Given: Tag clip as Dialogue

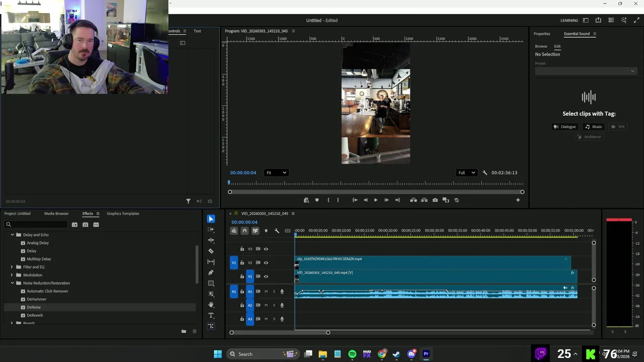Looking at the screenshot, I should pyautogui.click(x=565, y=127).
